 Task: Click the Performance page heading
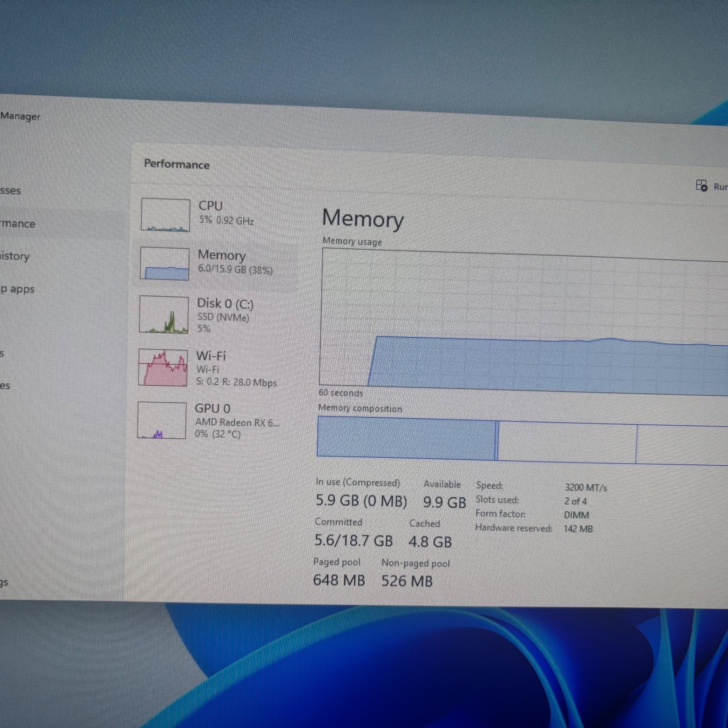pos(177,164)
